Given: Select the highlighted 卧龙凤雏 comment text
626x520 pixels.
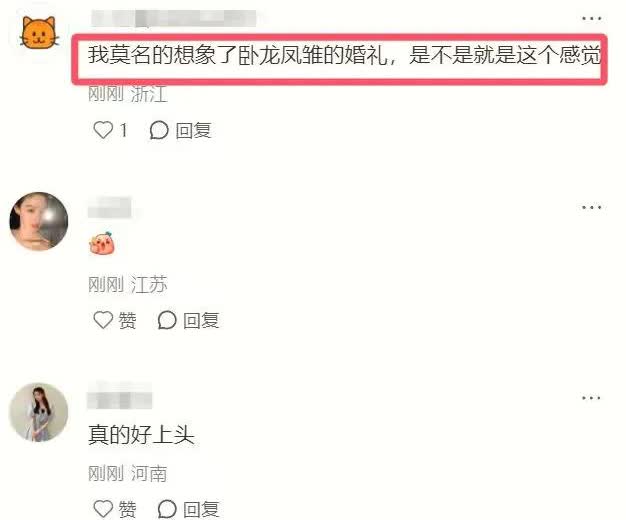Looking at the screenshot, I should pos(344,55).
